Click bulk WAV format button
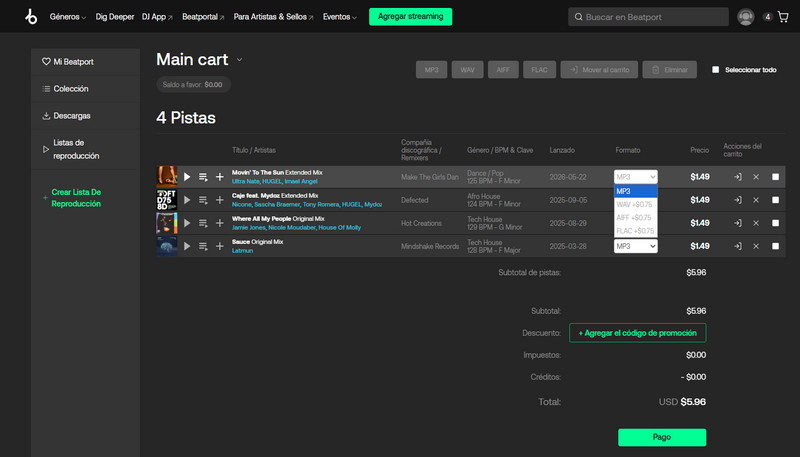Image resolution: width=800 pixels, height=457 pixels. (x=467, y=70)
